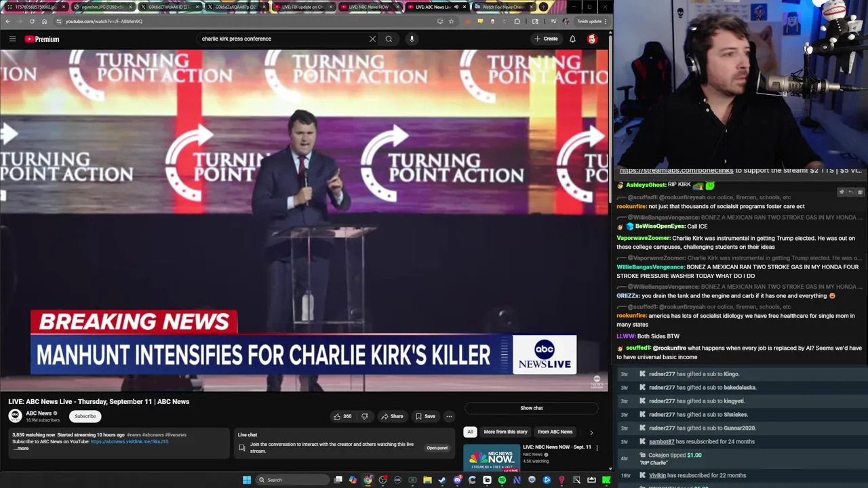Click the browser back arrow
This screenshot has width=868, height=488.
[x=7, y=21]
